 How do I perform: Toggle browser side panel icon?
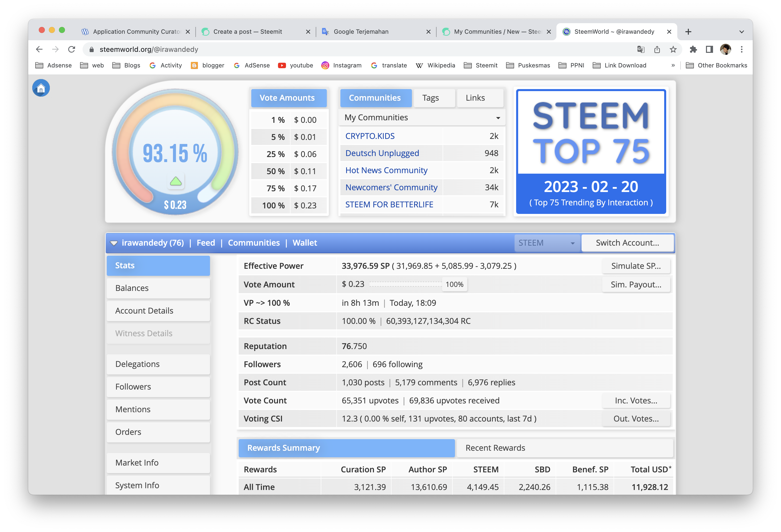pyautogui.click(x=709, y=50)
